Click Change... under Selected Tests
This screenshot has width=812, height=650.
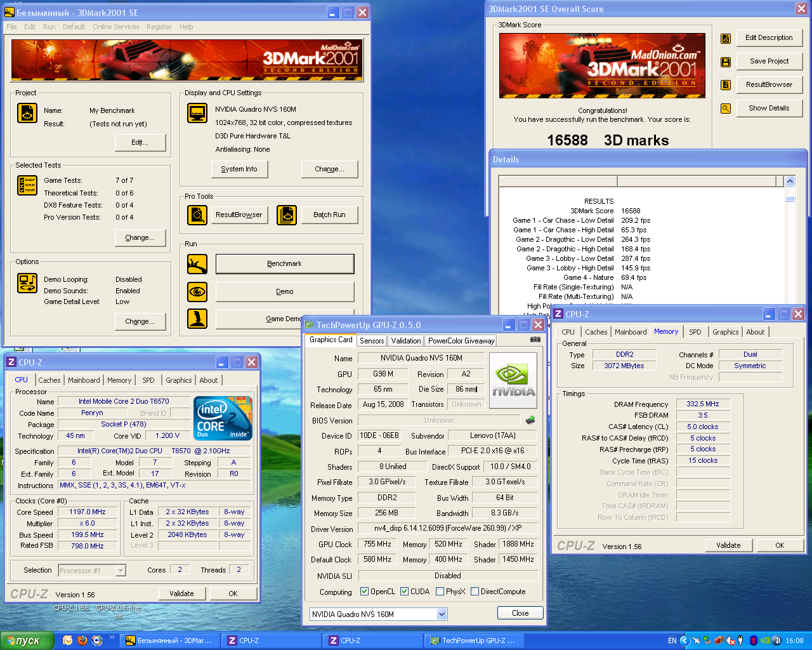tap(140, 237)
